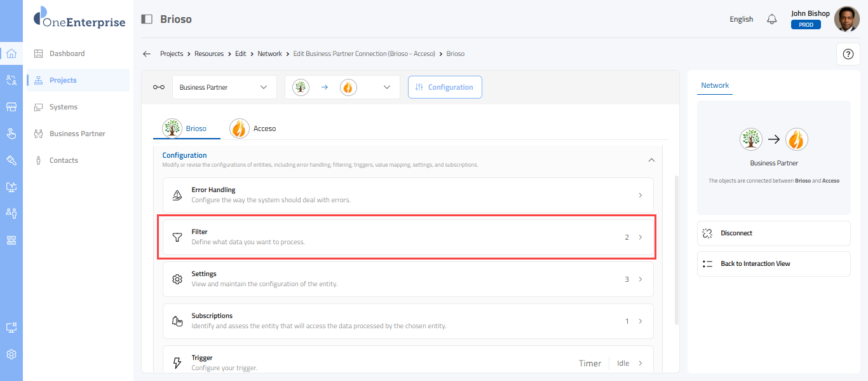The width and height of the screenshot is (868, 381).
Task: Click the home icon in left rail
Action: pos(11,53)
